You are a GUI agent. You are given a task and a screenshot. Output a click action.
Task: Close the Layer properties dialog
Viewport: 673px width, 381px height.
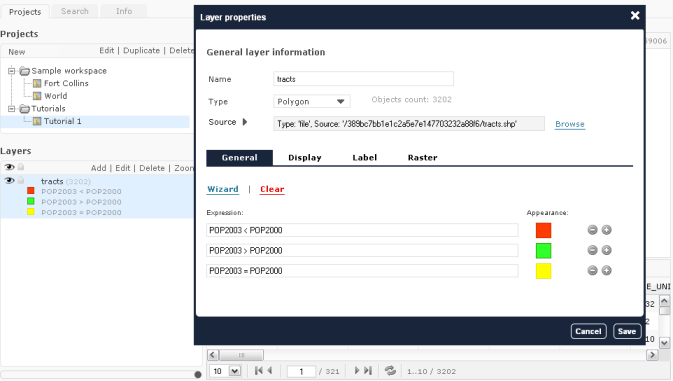tap(635, 15)
